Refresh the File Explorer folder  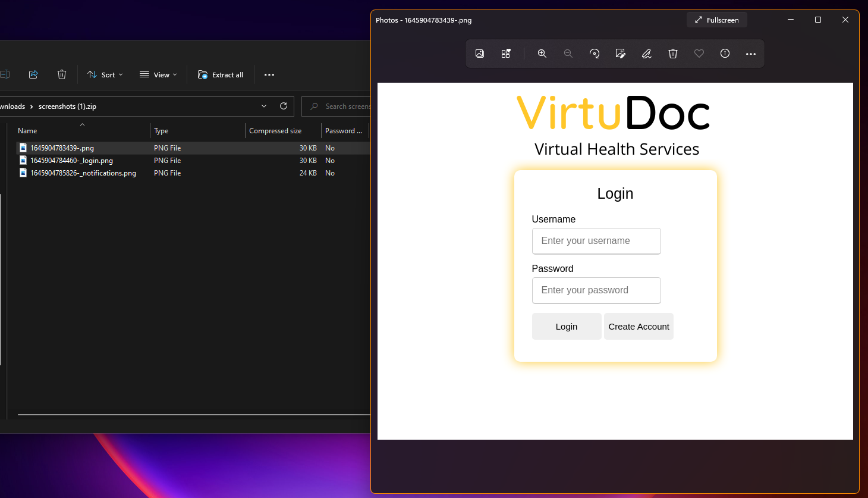click(284, 106)
